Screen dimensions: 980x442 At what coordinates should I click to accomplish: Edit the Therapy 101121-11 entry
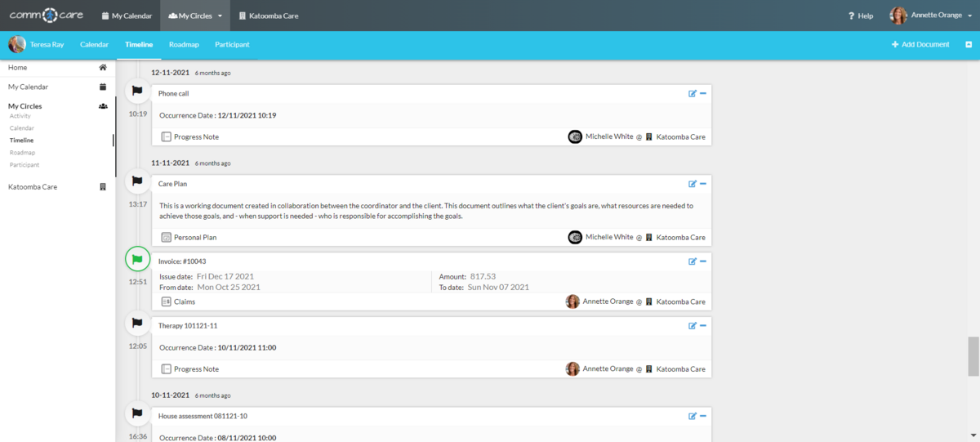click(x=692, y=325)
